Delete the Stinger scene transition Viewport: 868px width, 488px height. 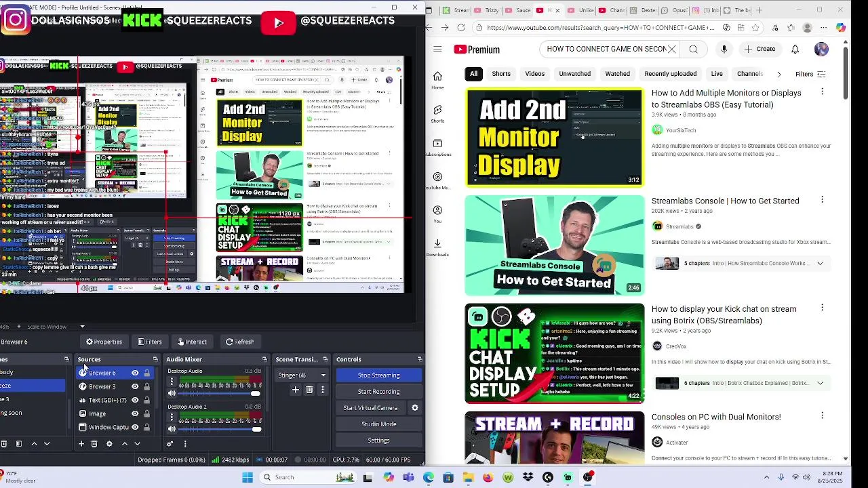[x=309, y=390]
